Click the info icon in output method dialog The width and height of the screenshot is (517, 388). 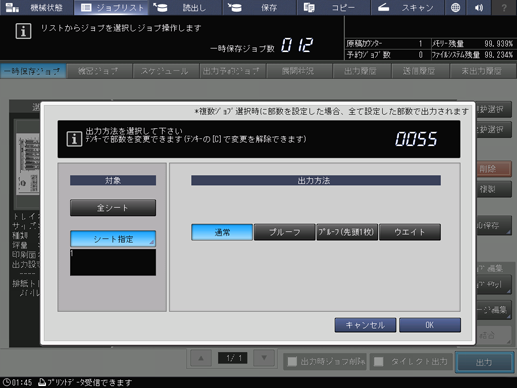pos(74,139)
